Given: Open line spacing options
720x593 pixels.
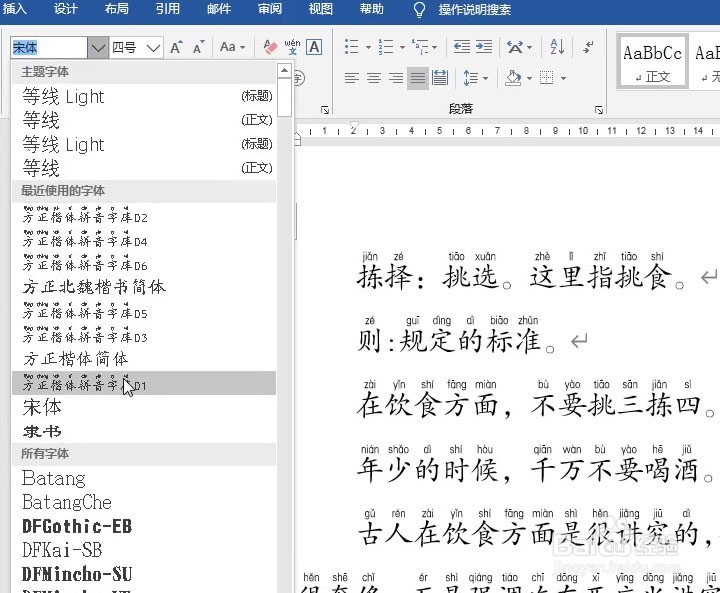Looking at the screenshot, I should coord(475,78).
